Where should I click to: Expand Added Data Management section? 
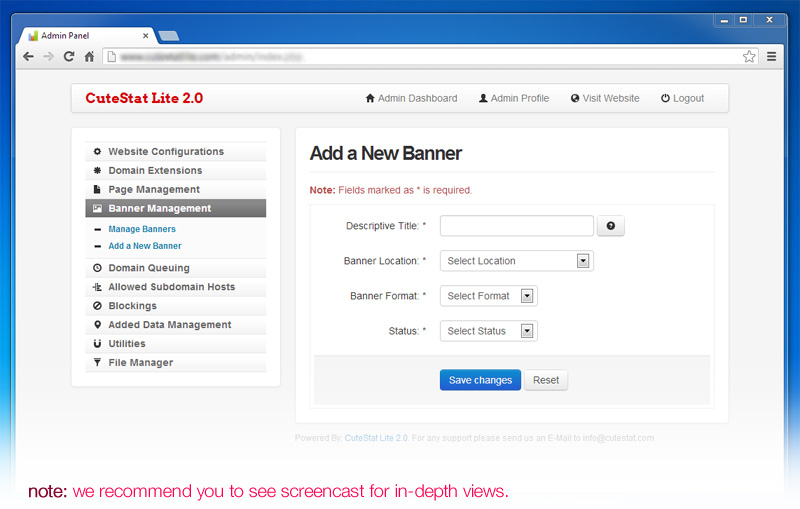click(x=176, y=324)
